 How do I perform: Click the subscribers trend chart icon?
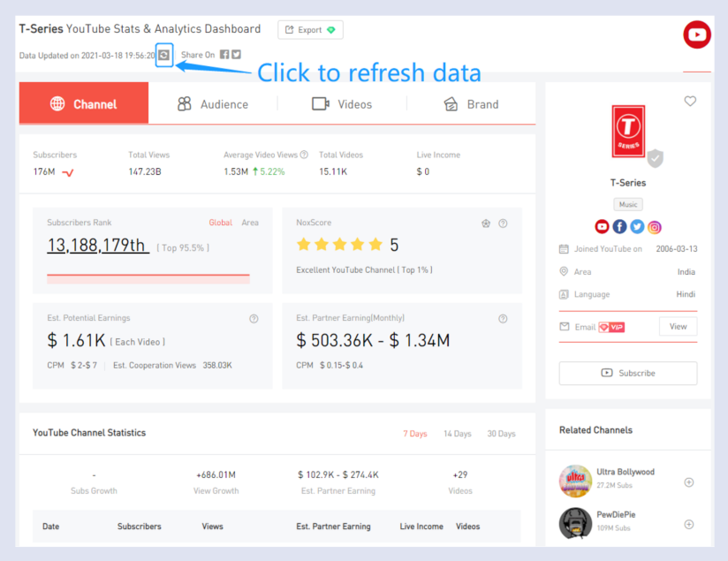(x=68, y=173)
